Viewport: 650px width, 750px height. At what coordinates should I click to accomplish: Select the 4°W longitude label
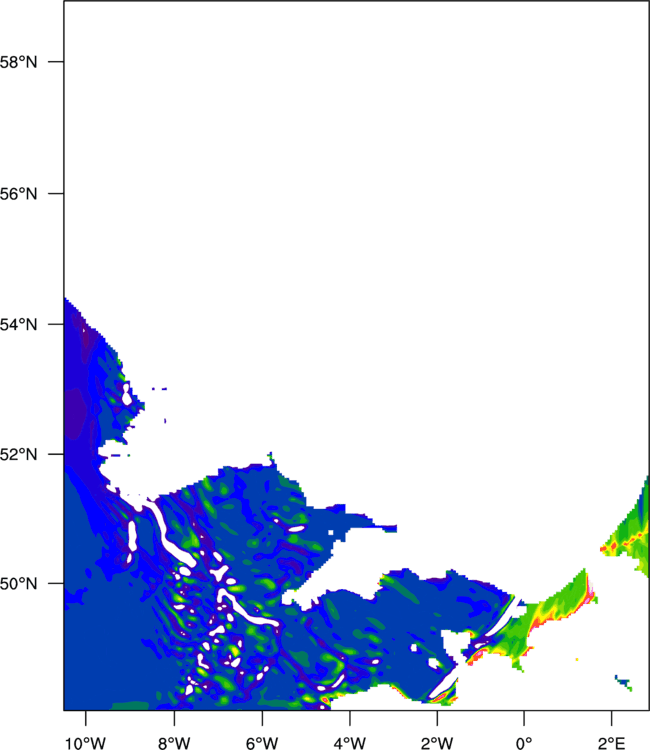[350, 743]
